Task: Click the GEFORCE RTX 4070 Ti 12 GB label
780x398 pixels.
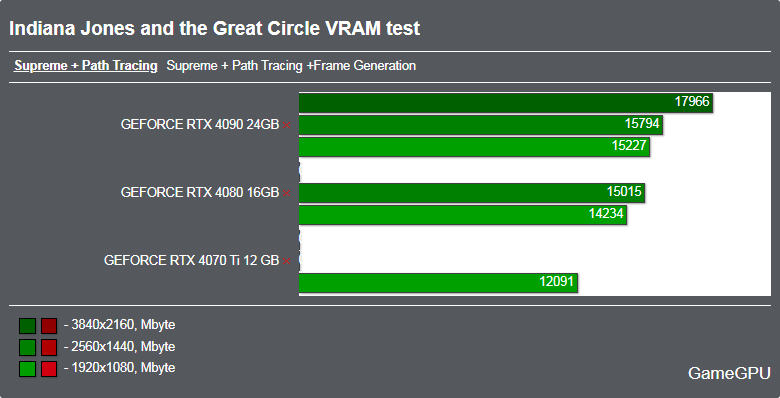Action: 192,261
